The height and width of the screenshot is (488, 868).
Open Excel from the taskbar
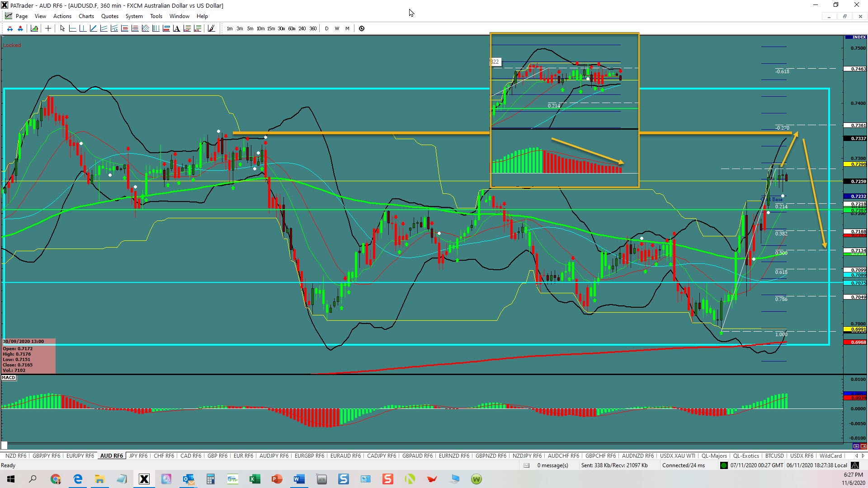[x=255, y=479]
